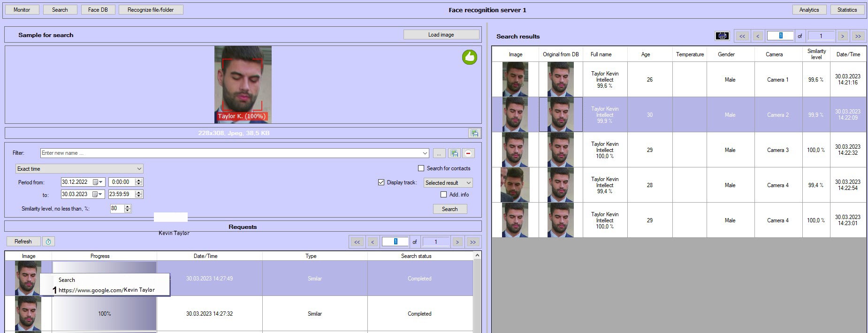
Task: Select the Camera 3 result row thumbnail
Action: [x=515, y=150]
